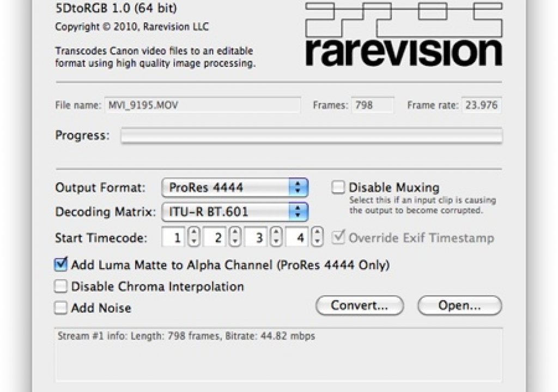558x392 pixels.
Task: Click stepper next to timecode value 1
Action: coord(193,237)
